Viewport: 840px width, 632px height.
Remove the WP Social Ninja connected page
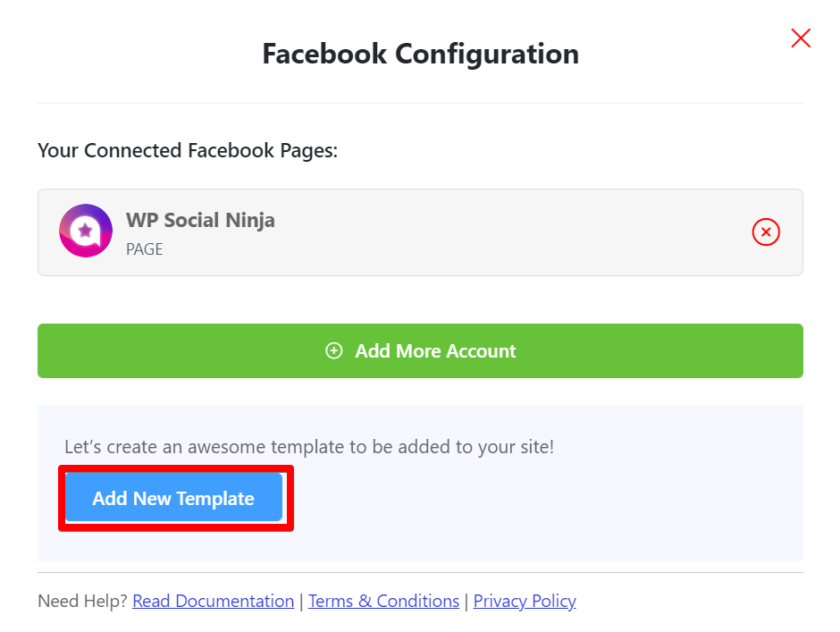pyautogui.click(x=766, y=232)
